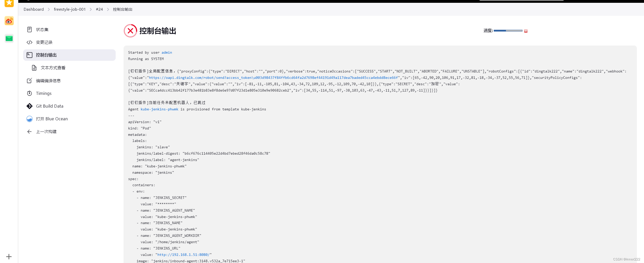This screenshot has width=644, height=263.
Task: Open 编辑编译信息 menu item
Action: click(x=69, y=81)
